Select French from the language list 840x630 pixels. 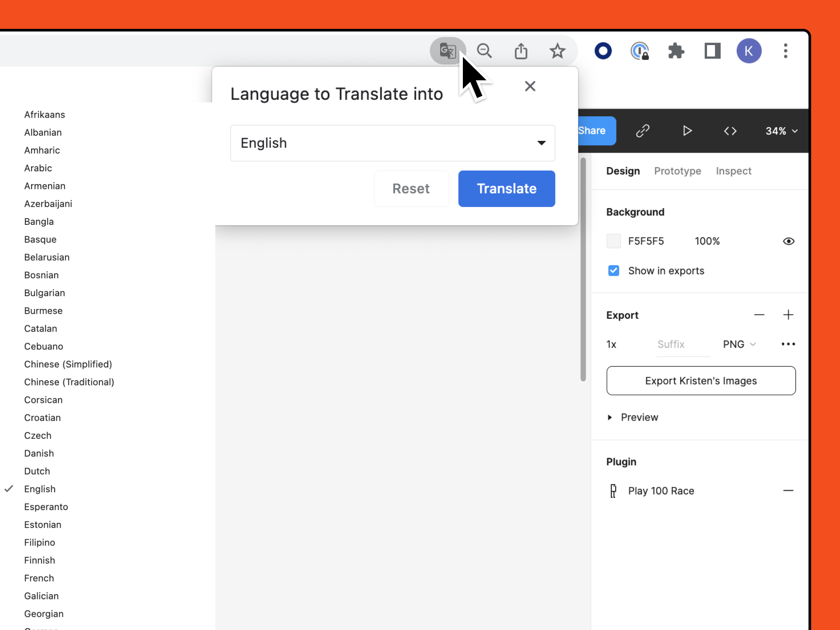[x=39, y=578]
